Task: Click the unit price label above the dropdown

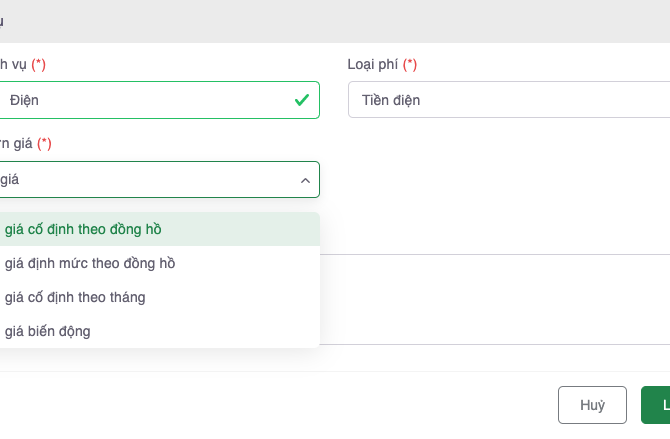Action: pos(15,143)
